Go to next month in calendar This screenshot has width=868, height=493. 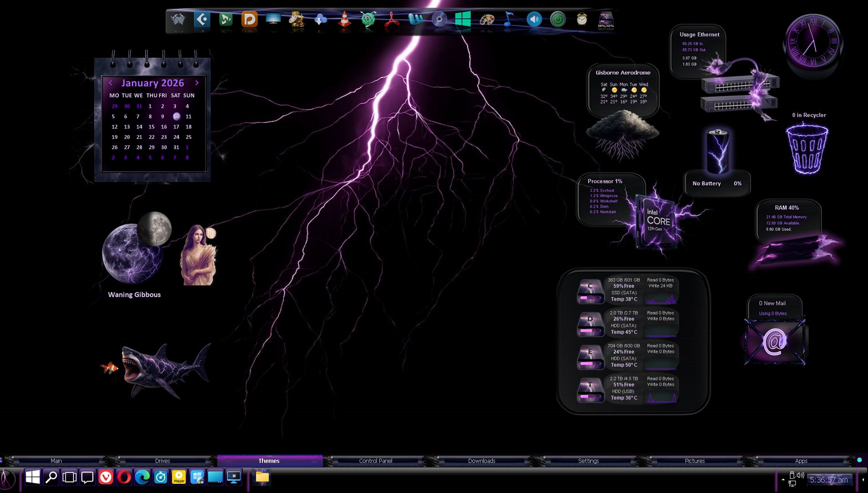pos(197,83)
